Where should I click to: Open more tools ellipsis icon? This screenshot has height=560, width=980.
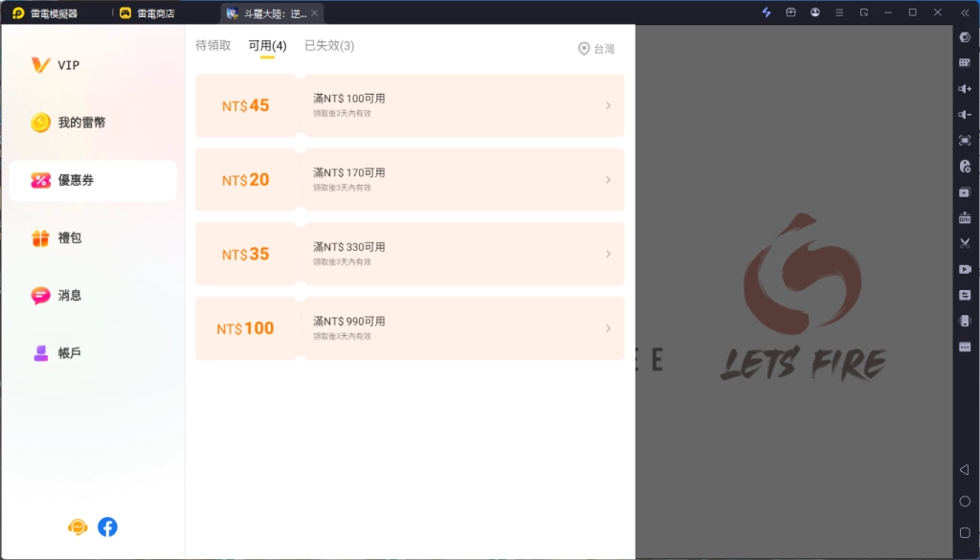pos(965,347)
